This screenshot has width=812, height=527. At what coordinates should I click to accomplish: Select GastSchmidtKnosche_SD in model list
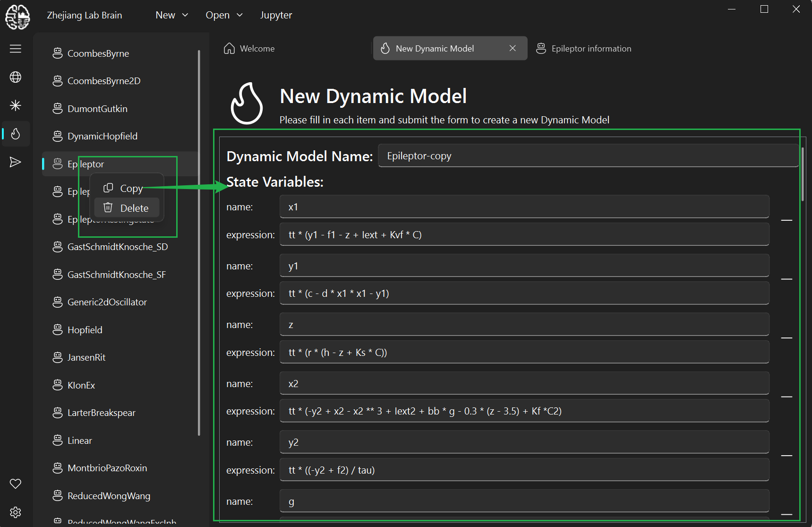(120, 247)
